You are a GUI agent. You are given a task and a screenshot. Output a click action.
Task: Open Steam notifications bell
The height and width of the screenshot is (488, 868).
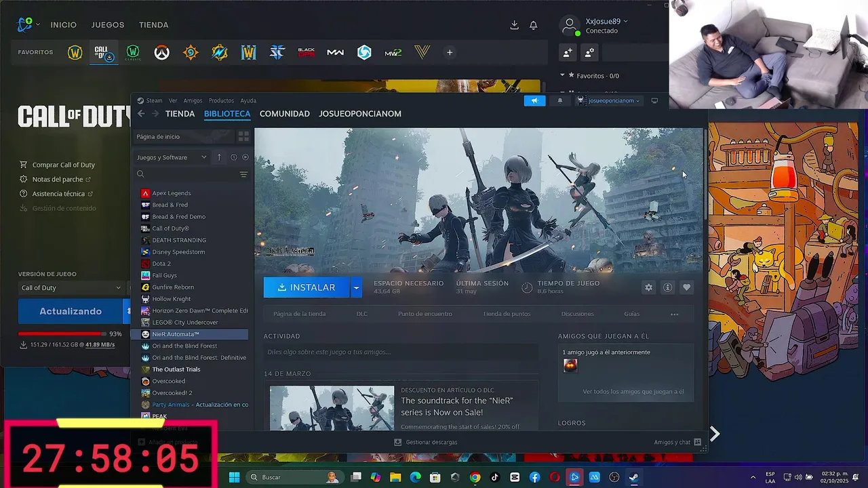559,100
